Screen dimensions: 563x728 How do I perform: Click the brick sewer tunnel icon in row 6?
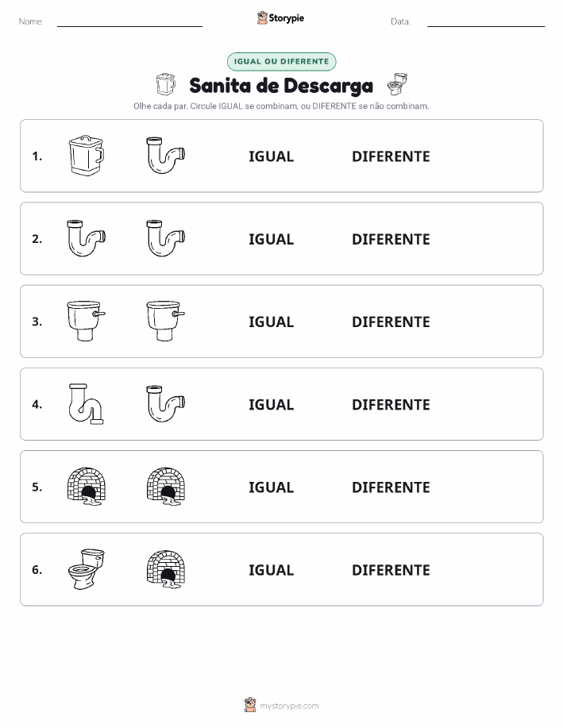[166, 569]
